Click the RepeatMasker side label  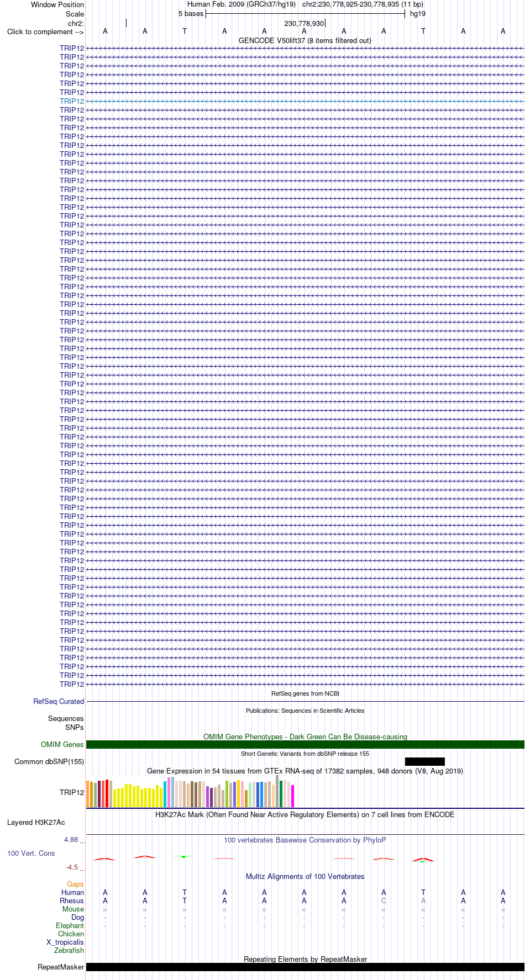pyautogui.click(x=61, y=967)
